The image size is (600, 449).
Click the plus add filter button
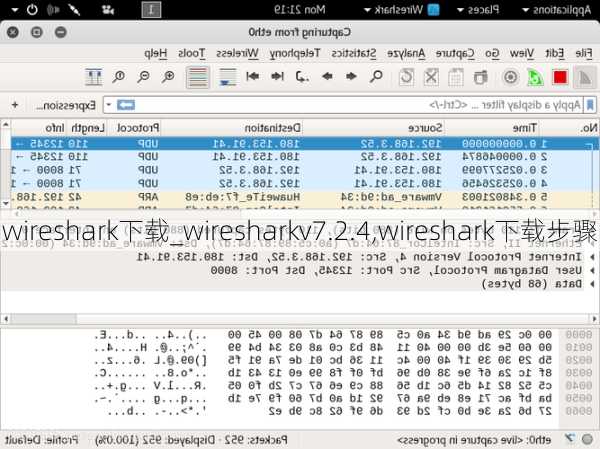[15, 105]
